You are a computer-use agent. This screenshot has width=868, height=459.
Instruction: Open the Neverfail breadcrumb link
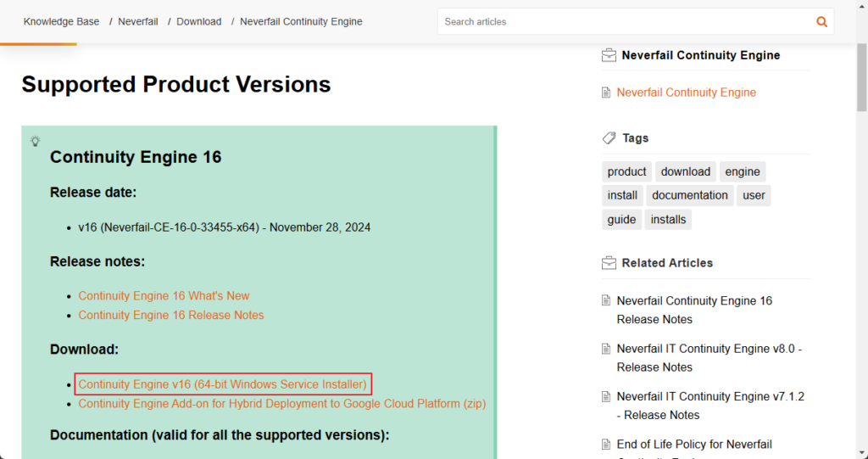point(138,21)
